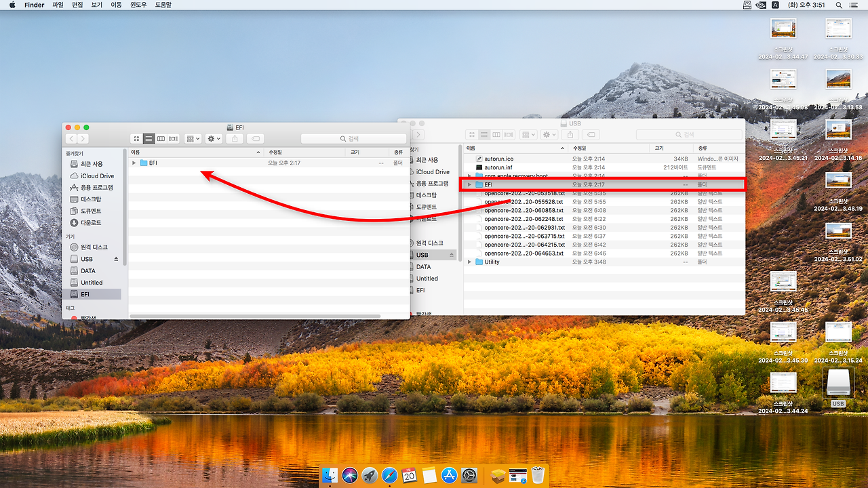868x488 pixels.
Task: Click share button in EFI window toolbar
Action: tap(235, 138)
